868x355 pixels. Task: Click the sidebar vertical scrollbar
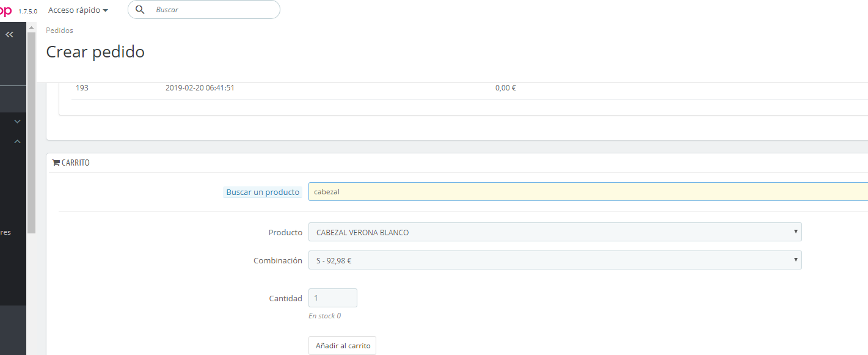click(x=31, y=131)
